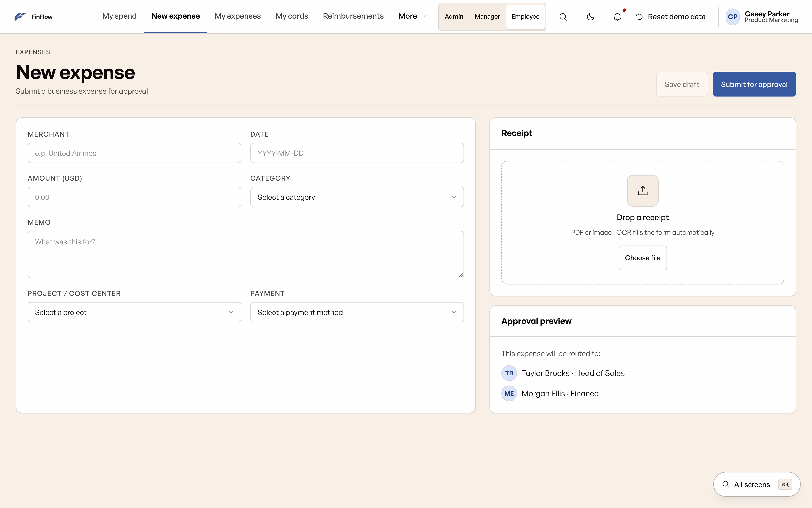The height and width of the screenshot is (508, 812).
Task: Click the FinFlow brand name
Action: coord(42,17)
